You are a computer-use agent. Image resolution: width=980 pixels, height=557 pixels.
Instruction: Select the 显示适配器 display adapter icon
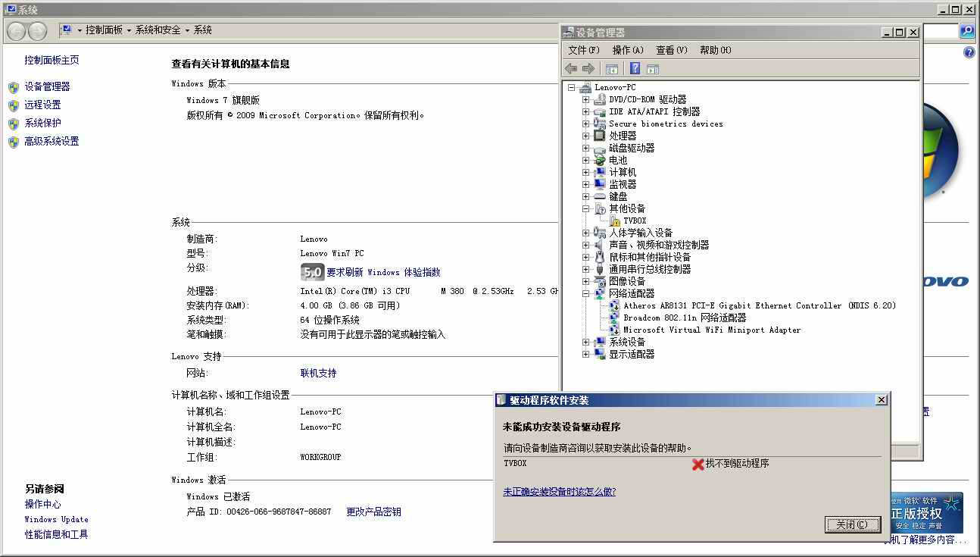point(600,354)
